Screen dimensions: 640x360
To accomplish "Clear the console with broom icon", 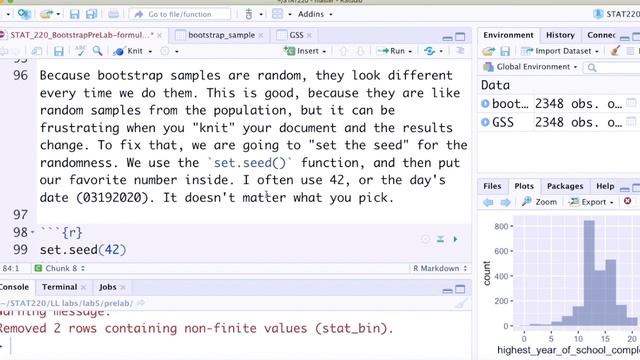I will coord(461,303).
